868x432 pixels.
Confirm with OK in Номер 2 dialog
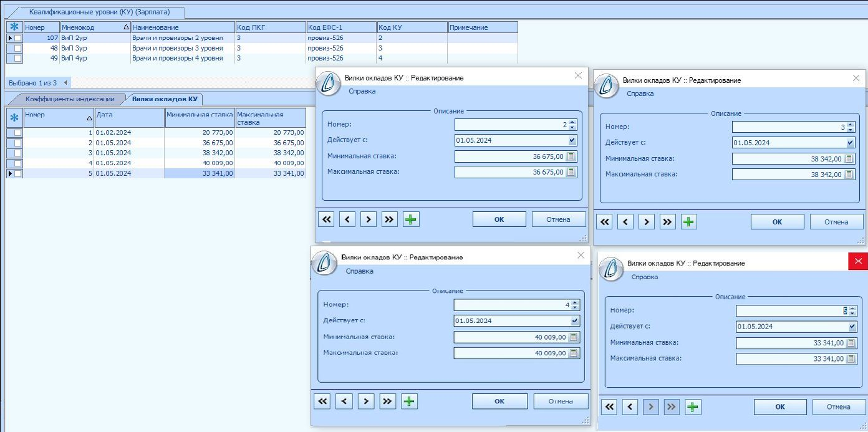tap(499, 219)
